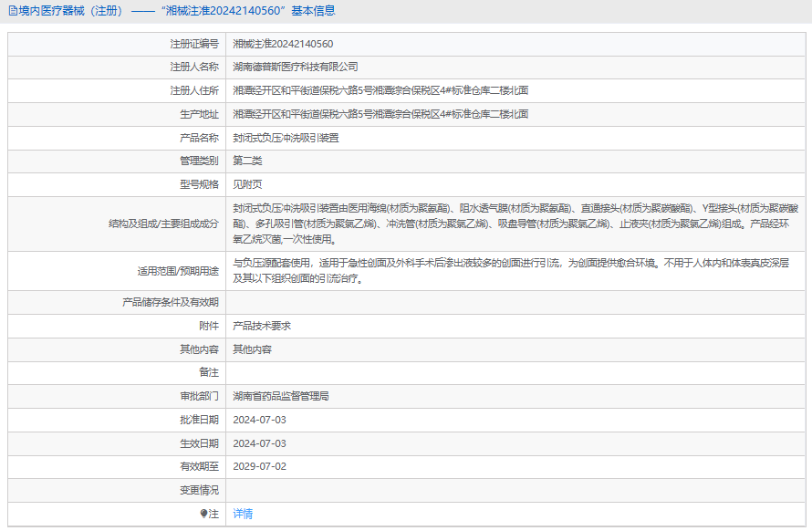812x531 pixels.
Task: Click the 管理类别 label
Action: (x=200, y=161)
